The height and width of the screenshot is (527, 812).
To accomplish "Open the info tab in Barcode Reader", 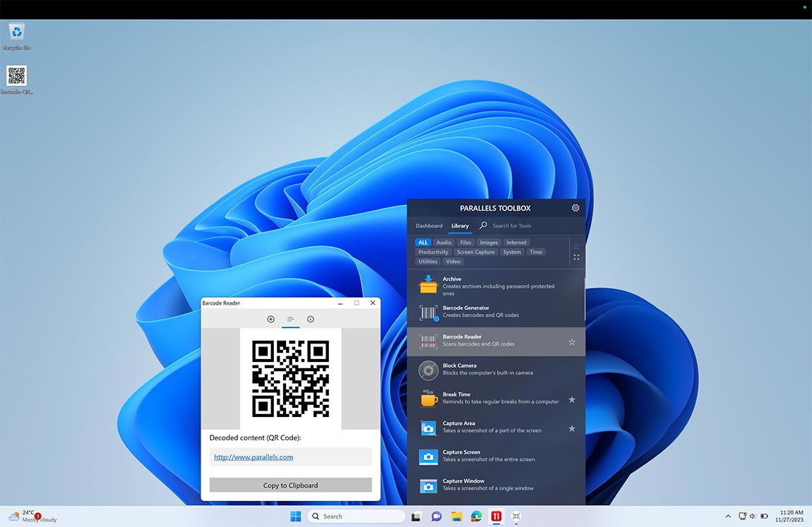I will point(310,319).
